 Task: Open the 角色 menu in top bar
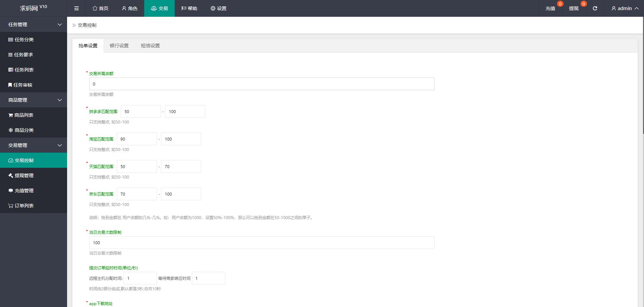(x=129, y=8)
